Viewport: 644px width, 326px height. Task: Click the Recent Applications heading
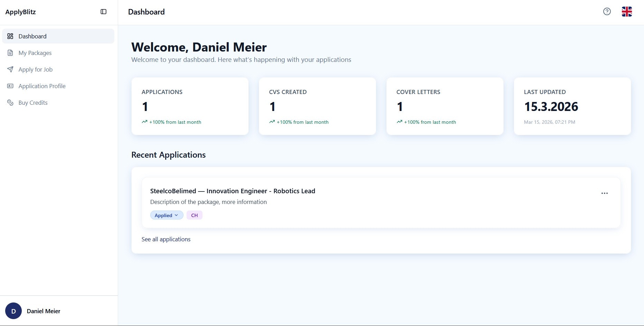pyautogui.click(x=168, y=155)
